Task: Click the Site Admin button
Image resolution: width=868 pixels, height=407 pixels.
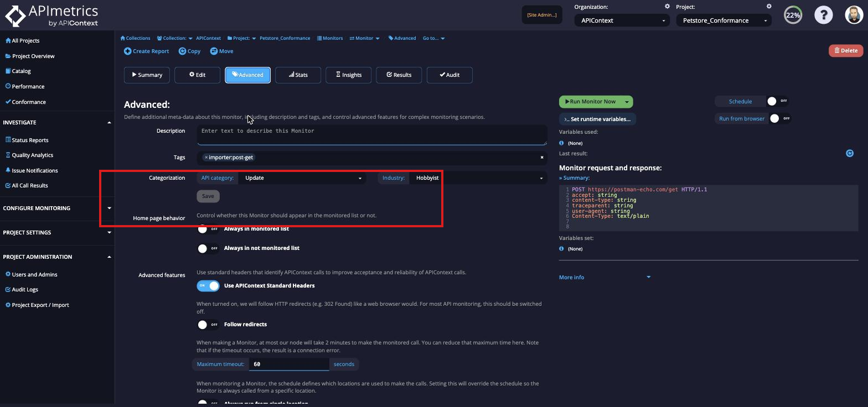Action: (x=542, y=15)
